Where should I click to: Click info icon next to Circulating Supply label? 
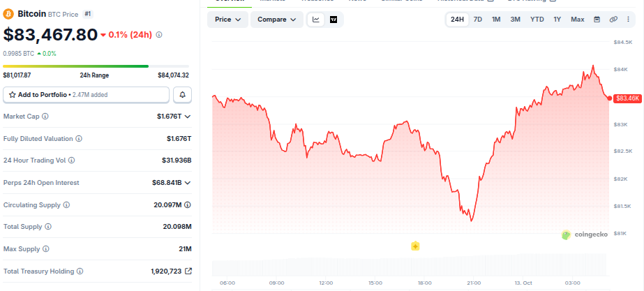click(x=66, y=204)
